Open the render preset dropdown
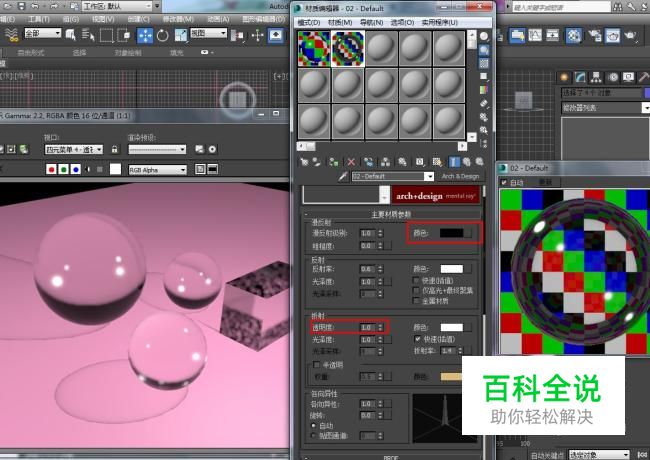 pyautogui.click(x=157, y=149)
